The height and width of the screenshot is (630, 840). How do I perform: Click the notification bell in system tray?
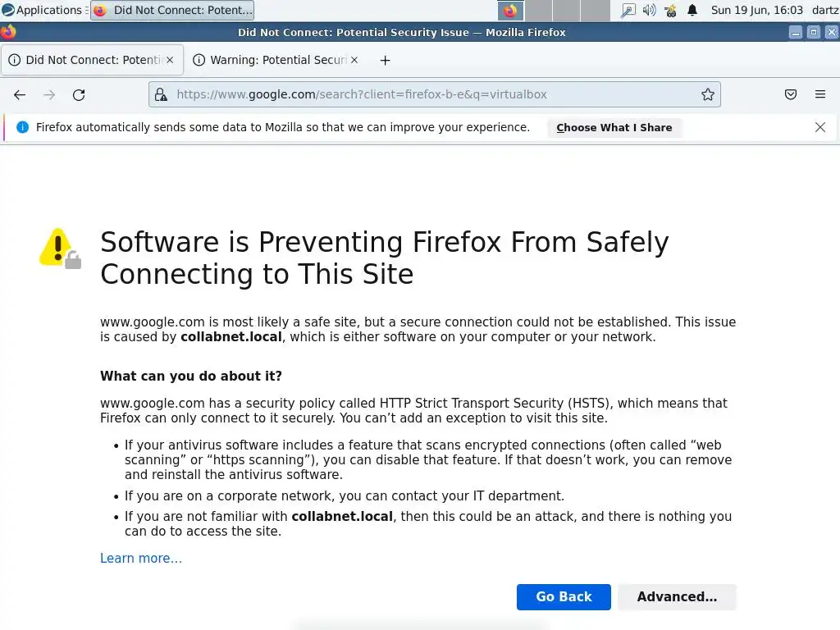pos(692,10)
